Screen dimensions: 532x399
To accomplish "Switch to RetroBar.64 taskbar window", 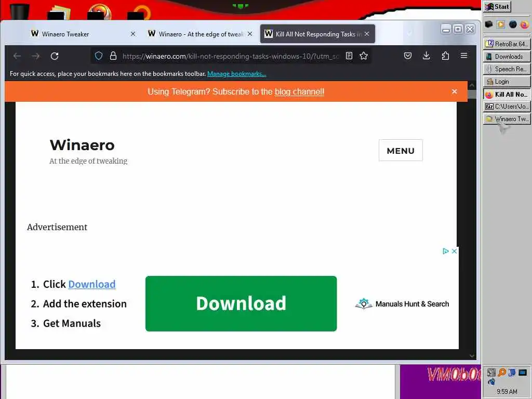I will tap(507, 44).
